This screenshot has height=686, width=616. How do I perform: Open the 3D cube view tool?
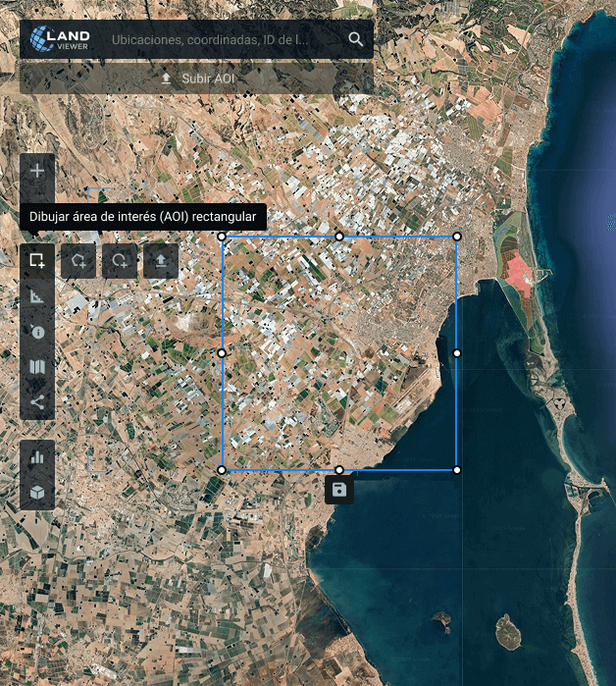(37, 492)
